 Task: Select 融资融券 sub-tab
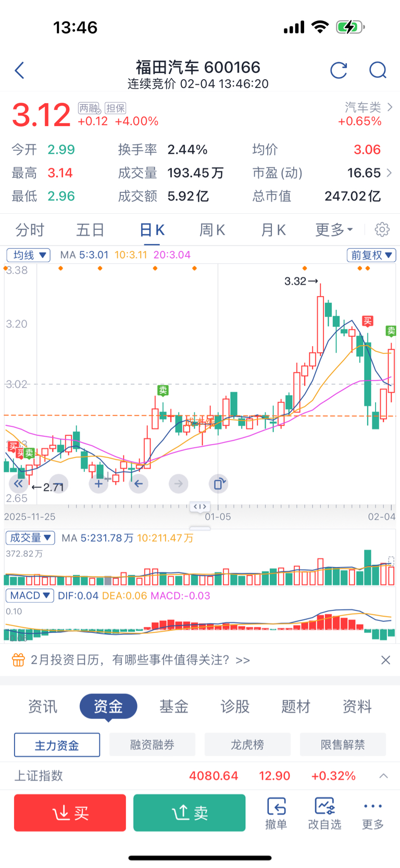tap(152, 745)
